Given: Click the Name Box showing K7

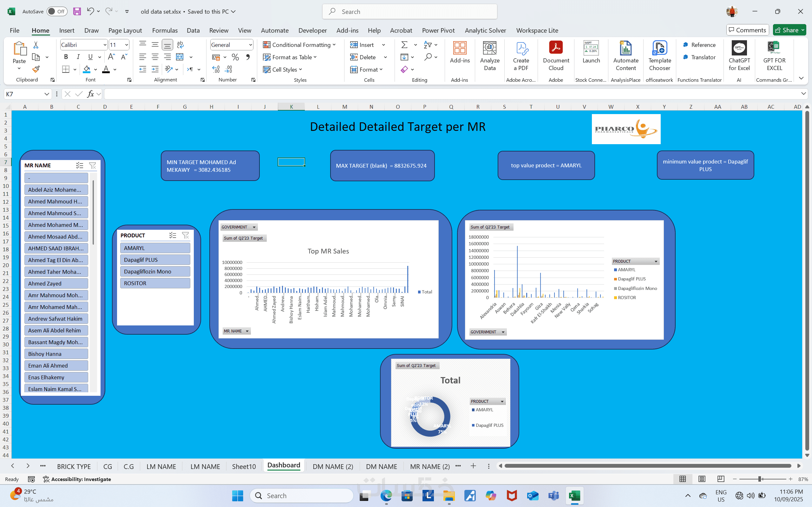Looking at the screenshot, I should [24, 94].
